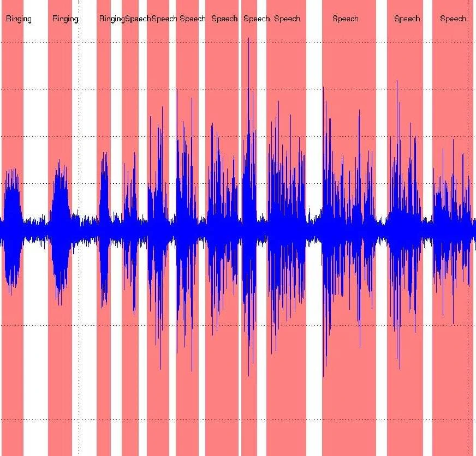Viewport: 476px width, 456px height.
Task: Select the second "Ringing" label
Action: coord(65,19)
